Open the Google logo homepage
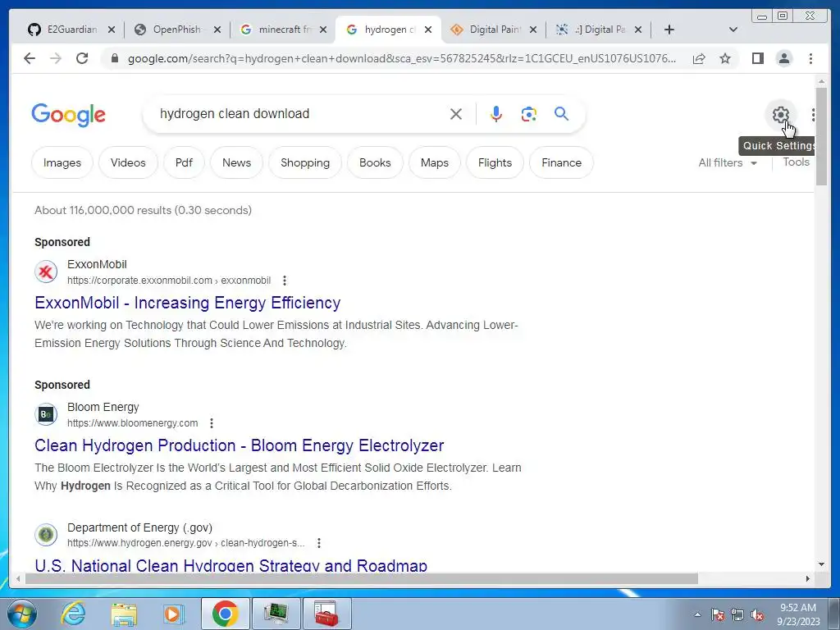 click(69, 115)
